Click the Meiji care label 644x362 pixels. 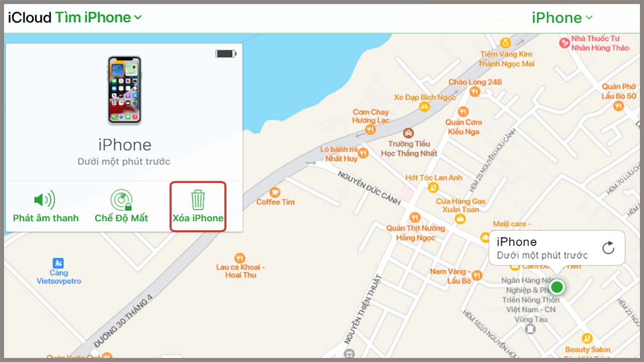point(512,224)
